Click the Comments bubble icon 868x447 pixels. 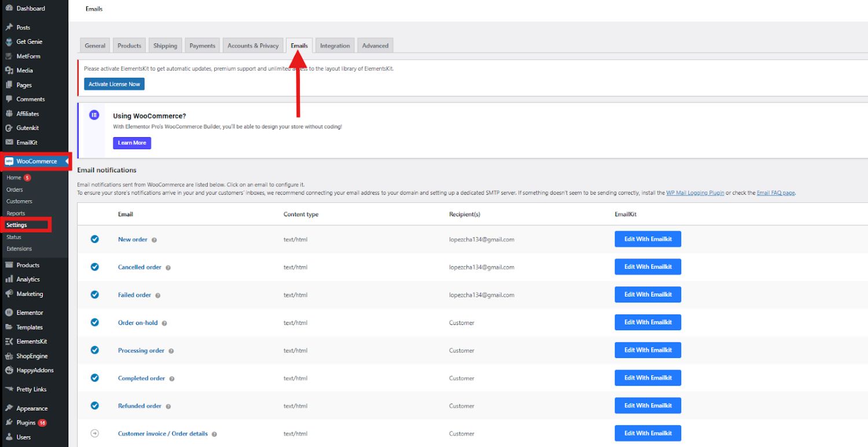click(9, 99)
